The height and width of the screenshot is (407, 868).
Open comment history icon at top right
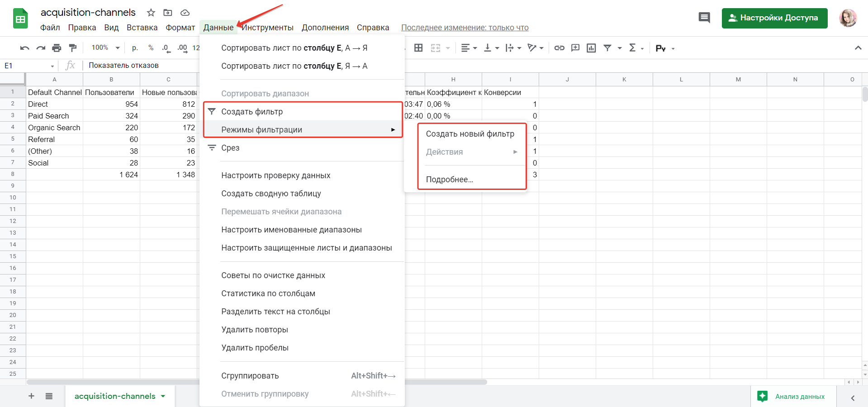[x=704, y=18]
